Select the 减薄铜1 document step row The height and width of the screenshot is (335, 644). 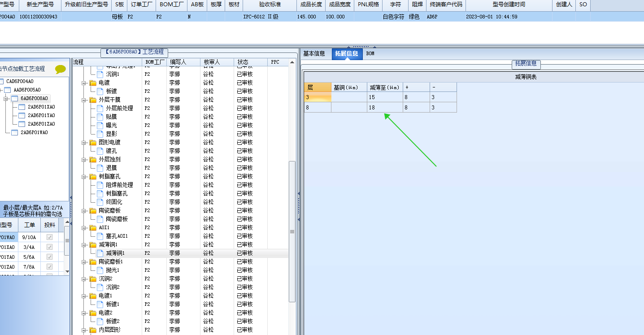(x=179, y=253)
